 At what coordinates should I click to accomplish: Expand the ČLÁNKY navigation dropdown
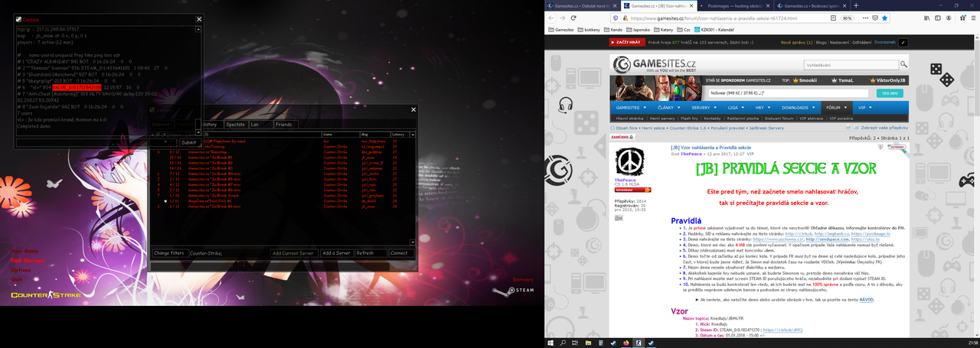pyautogui.click(x=671, y=108)
